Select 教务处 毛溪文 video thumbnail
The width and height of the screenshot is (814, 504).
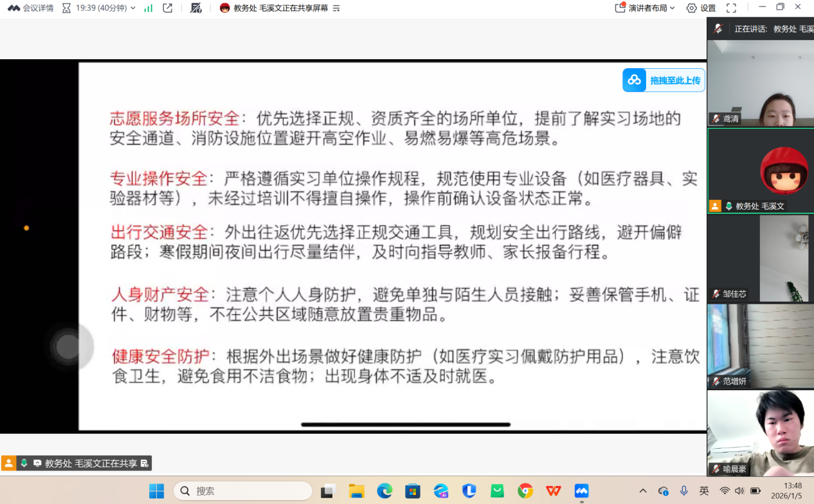tap(760, 170)
